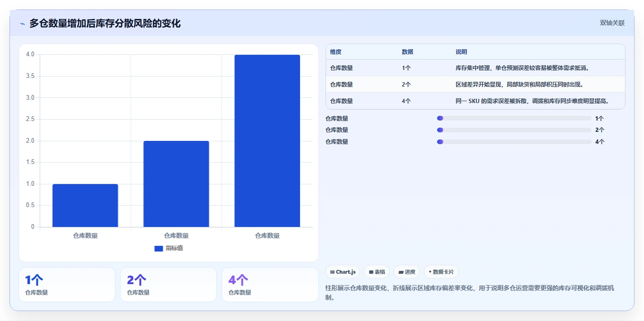
Task: Select the 数据卡片 tag chip
Action: pyautogui.click(x=441, y=272)
